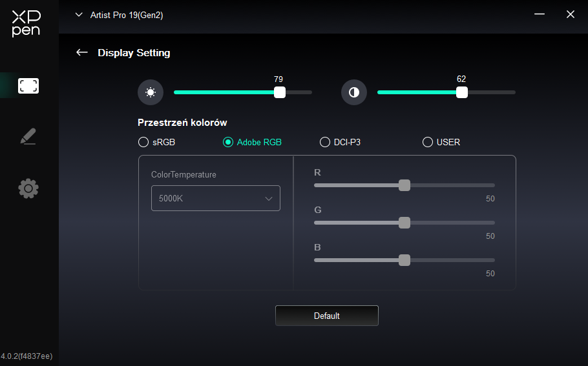Select the DCI-P3 color space
The image size is (588, 366).
tap(325, 142)
